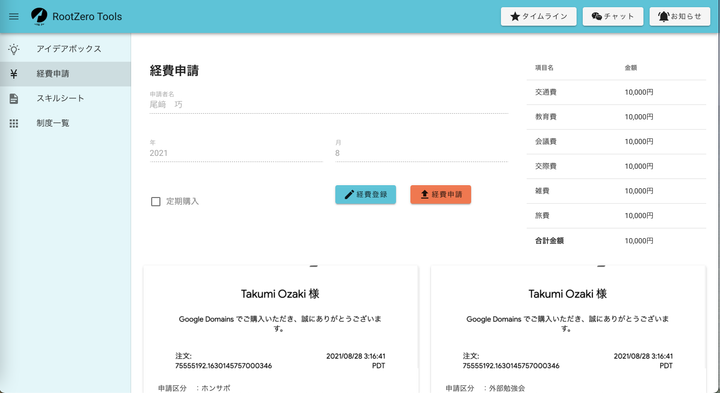Click the 10,000円 amount in 交通費 row
The image size is (720, 393).
(x=639, y=92)
